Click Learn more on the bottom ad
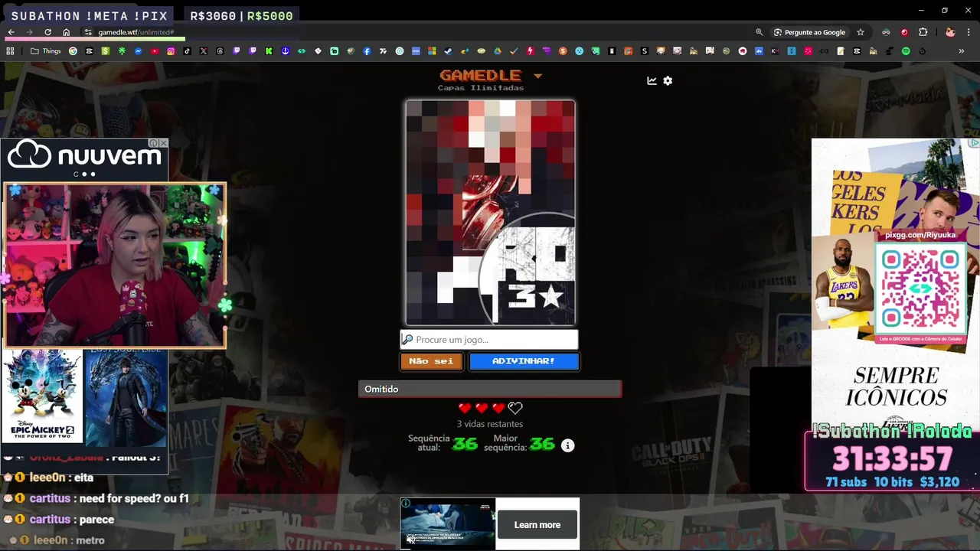The width and height of the screenshot is (980, 551). (537, 525)
